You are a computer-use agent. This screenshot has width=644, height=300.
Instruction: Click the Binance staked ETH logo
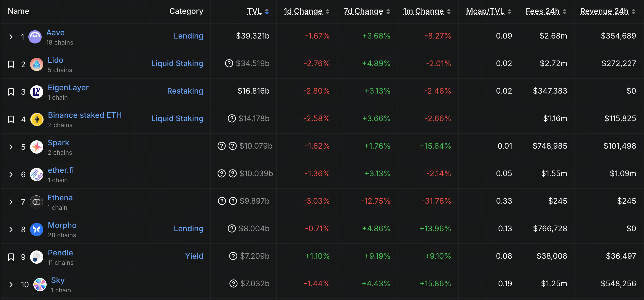(x=37, y=119)
